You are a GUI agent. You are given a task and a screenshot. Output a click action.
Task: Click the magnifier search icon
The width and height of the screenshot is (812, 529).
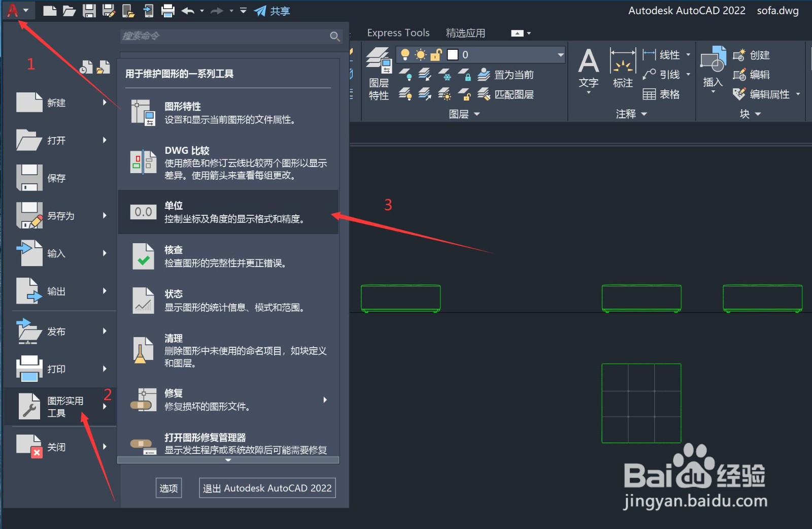pyautogui.click(x=334, y=36)
